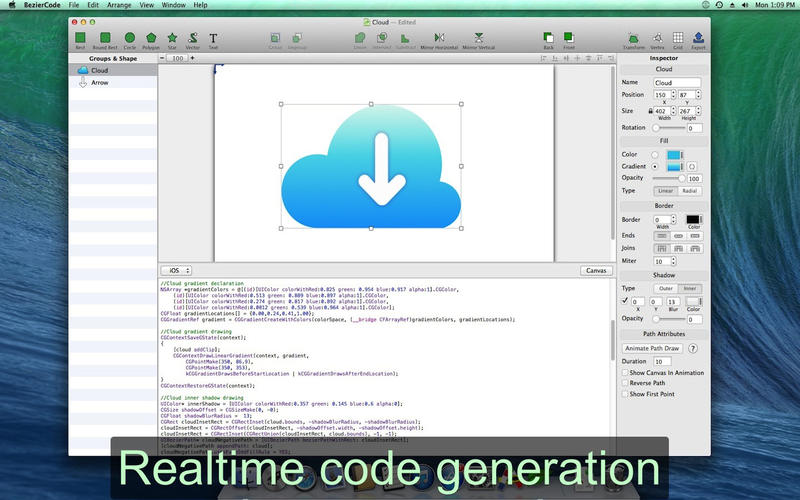Viewport: 800px width, 500px height.
Task: Enable Show Canvas In Animation checkbox
Action: (x=624, y=372)
